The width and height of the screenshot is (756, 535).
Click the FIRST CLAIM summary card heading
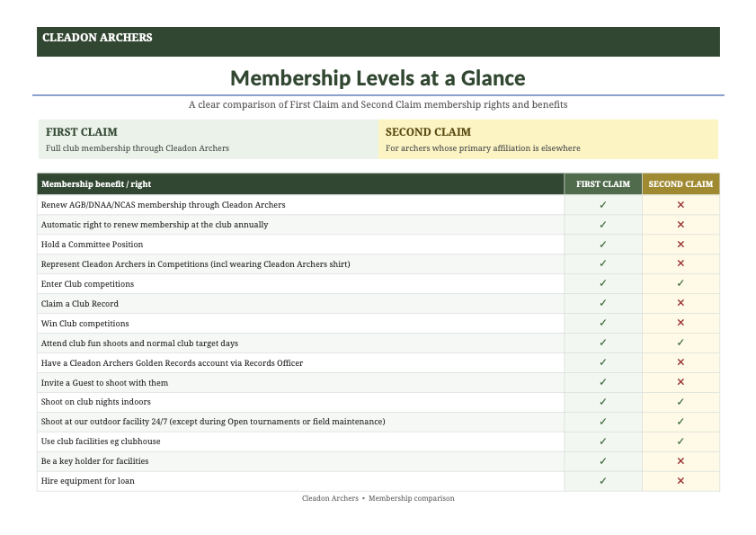tap(82, 132)
